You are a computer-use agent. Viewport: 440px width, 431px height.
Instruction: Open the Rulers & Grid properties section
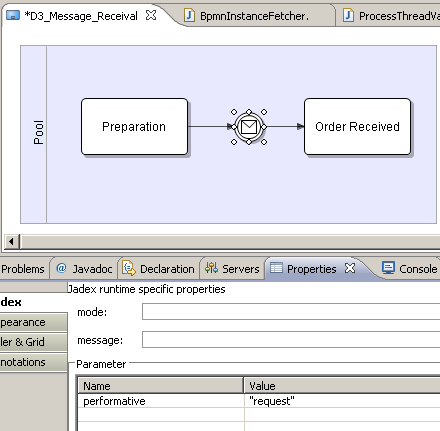click(33, 342)
